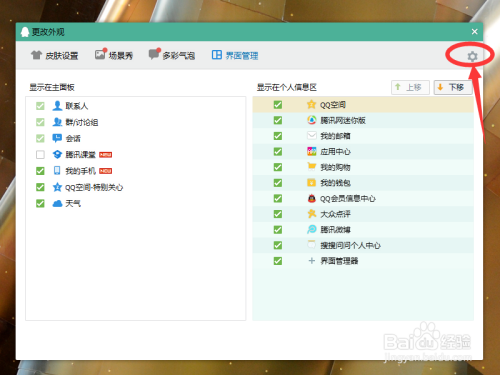
Task: Click the 界面管理 layout icon
Action: coord(217,55)
